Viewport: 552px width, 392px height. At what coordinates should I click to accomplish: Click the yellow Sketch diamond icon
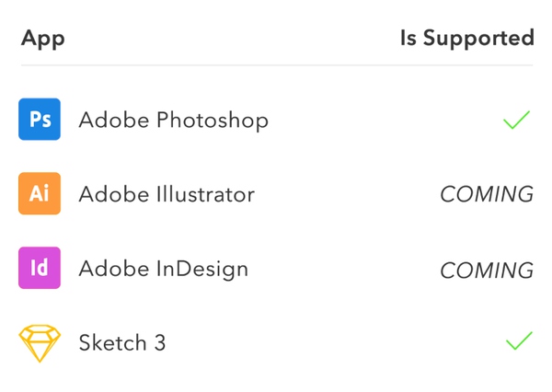[40, 343]
